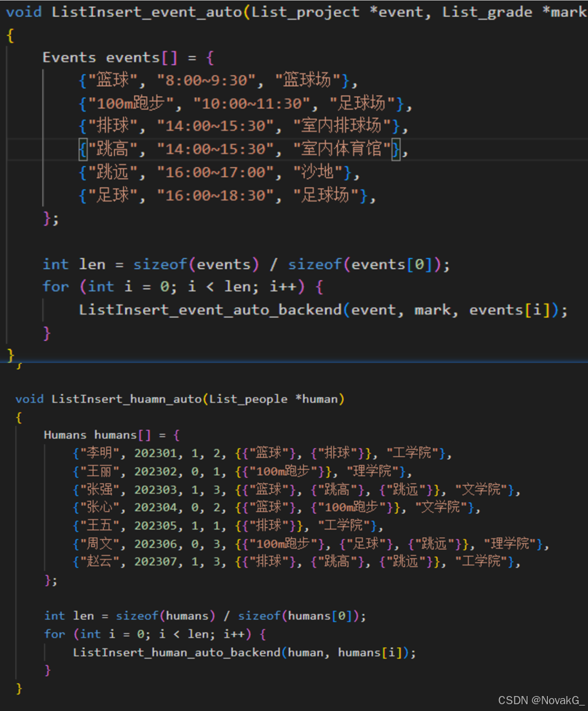Screen dimensions: 588x711
Task: Click "文学院" in the 张强 row
Action: coord(481,489)
